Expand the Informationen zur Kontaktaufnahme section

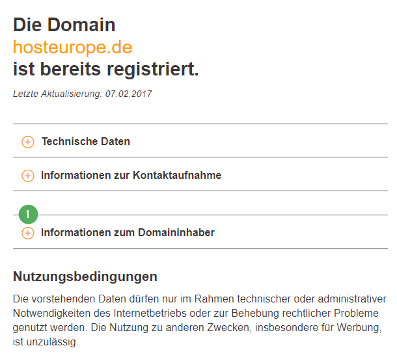point(200,175)
